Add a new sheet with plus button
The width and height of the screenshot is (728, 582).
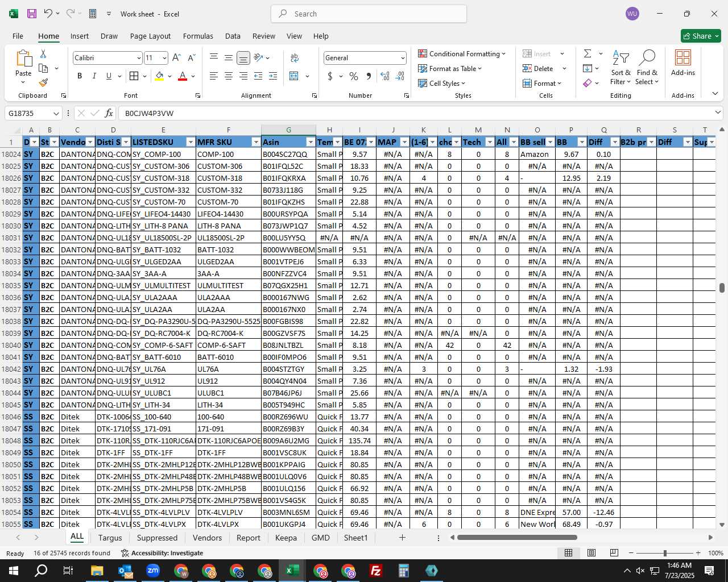(402, 537)
